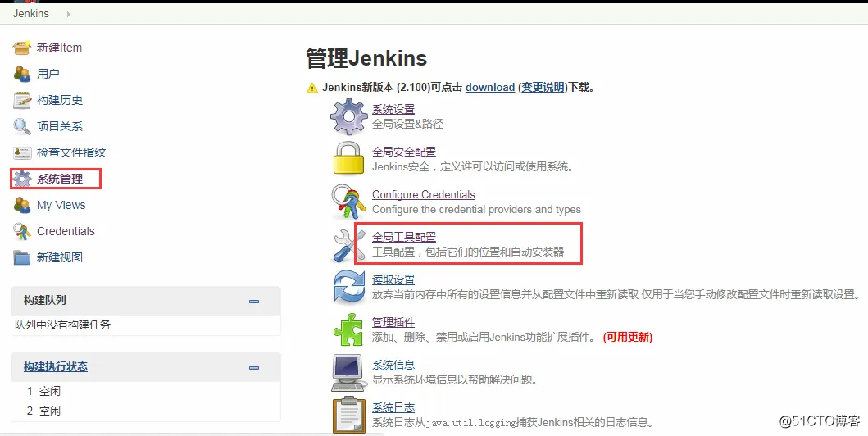Viewport: 868px width, 436px height.
Task: Click the padlock icon for 全局安全配置
Action: point(348,158)
